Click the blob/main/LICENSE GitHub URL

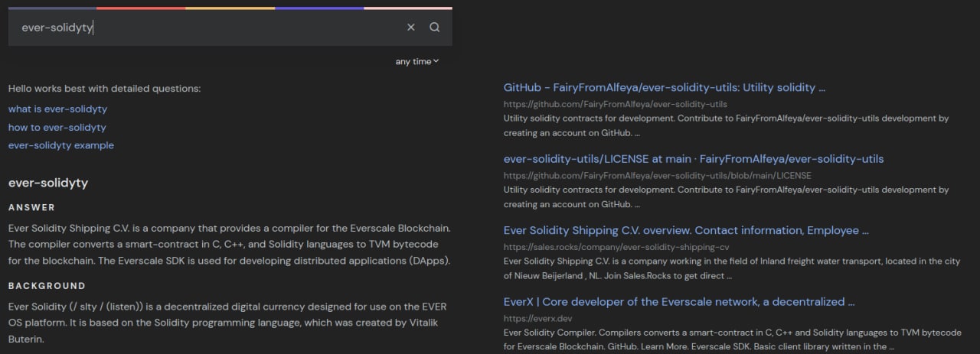[x=657, y=176]
